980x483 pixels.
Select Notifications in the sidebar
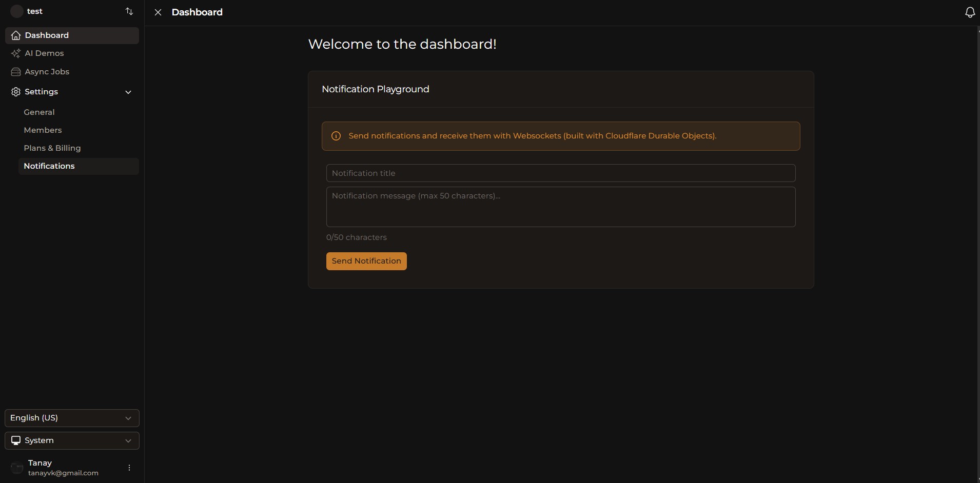(x=49, y=166)
